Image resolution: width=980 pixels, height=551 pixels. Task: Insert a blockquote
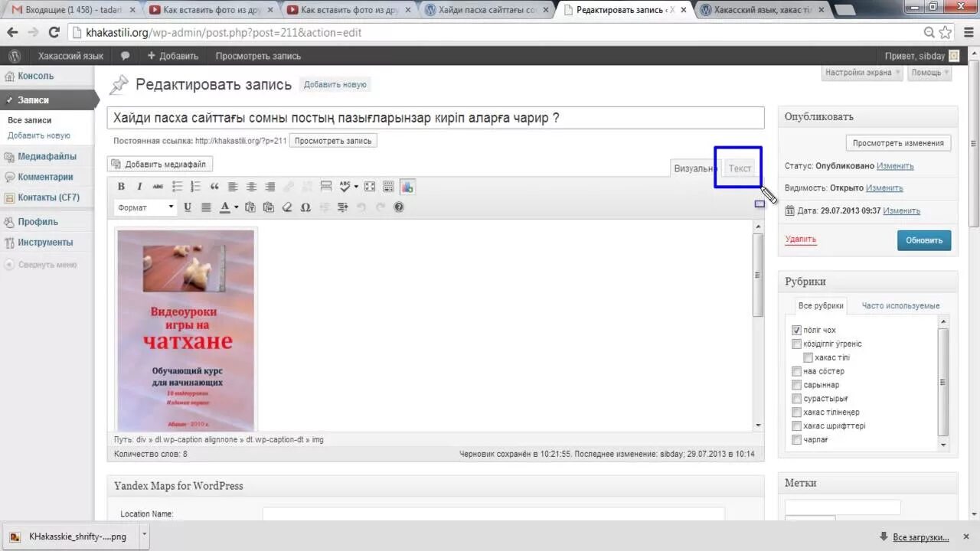pyautogui.click(x=214, y=187)
